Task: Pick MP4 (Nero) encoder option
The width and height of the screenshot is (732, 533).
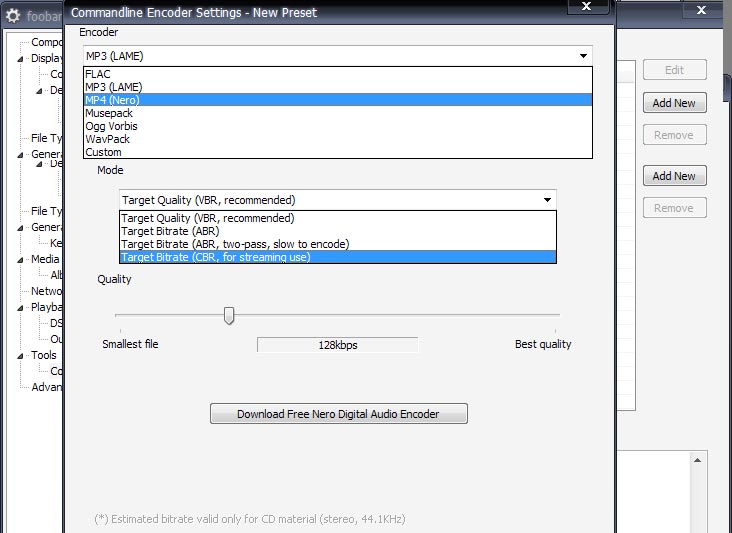Action: pos(338,100)
